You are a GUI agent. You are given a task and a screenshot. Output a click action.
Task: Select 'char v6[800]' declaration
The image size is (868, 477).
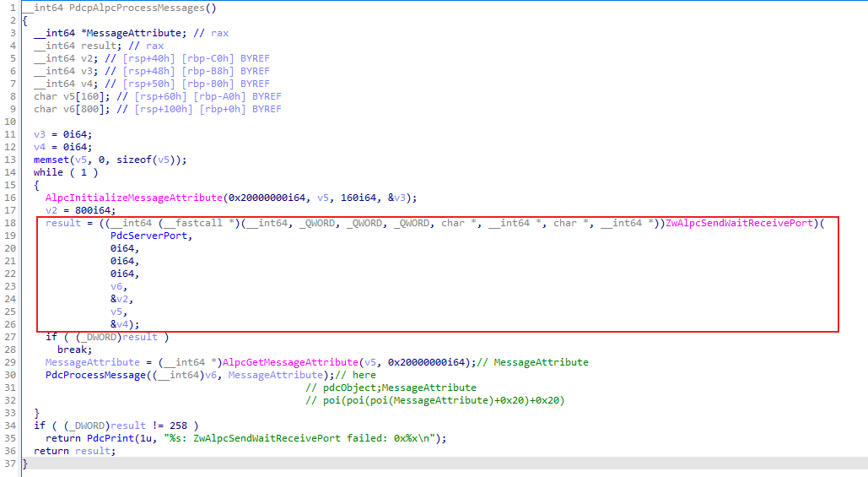coord(72,109)
